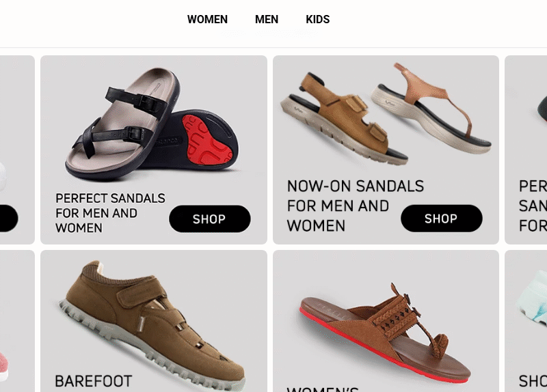Screen dimensions: 547x392
Task: Click the 'Perfect Sandals for Men and Women' text
Action: (110, 213)
